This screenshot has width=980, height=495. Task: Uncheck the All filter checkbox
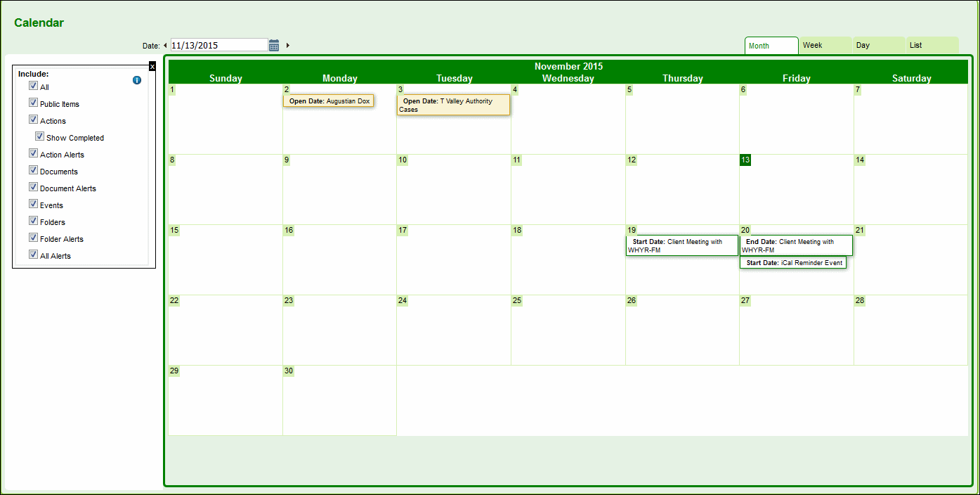(x=33, y=86)
